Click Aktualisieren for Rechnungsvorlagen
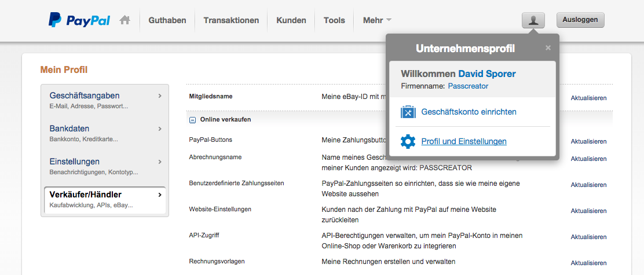644x275 pixels. pyautogui.click(x=588, y=263)
